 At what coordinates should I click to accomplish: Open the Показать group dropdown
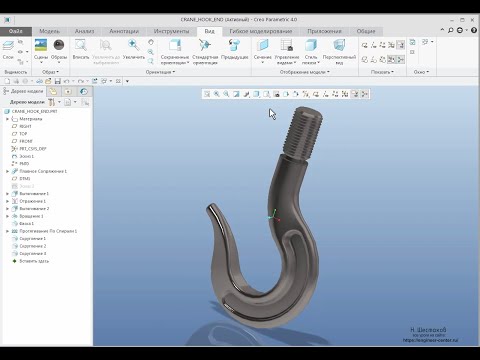382,72
